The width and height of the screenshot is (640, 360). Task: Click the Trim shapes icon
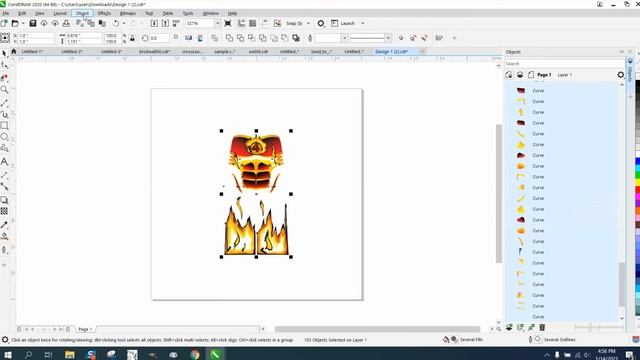240,38
